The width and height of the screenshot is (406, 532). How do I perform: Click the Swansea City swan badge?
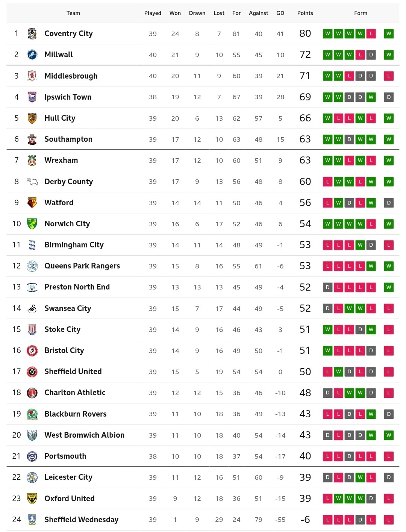tap(32, 308)
